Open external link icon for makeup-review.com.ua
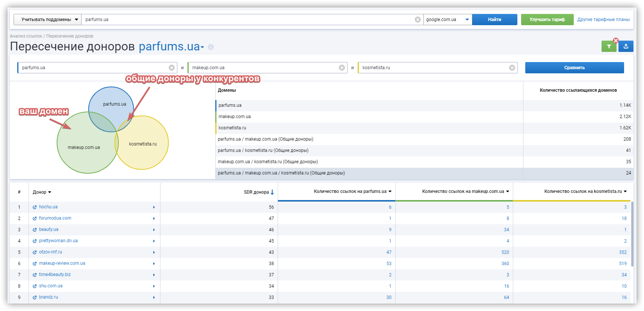644x311 pixels. 35,264
